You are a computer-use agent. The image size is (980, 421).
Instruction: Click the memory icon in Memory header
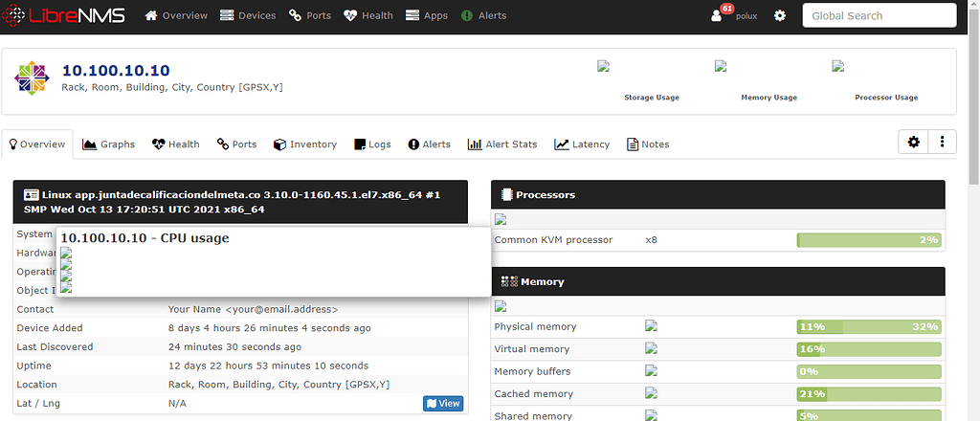tap(509, 281)
